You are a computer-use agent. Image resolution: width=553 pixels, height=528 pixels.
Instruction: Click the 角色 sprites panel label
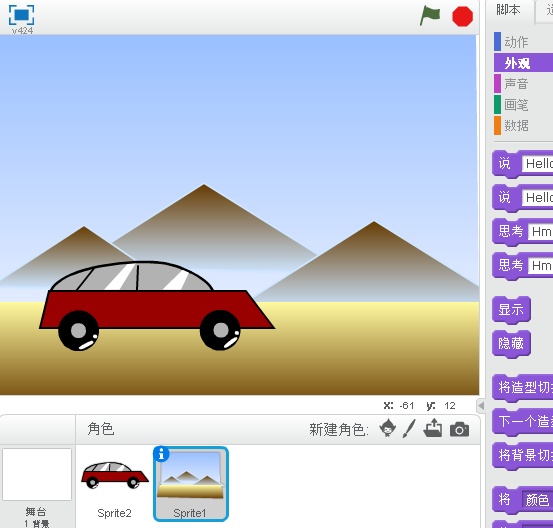101,429
